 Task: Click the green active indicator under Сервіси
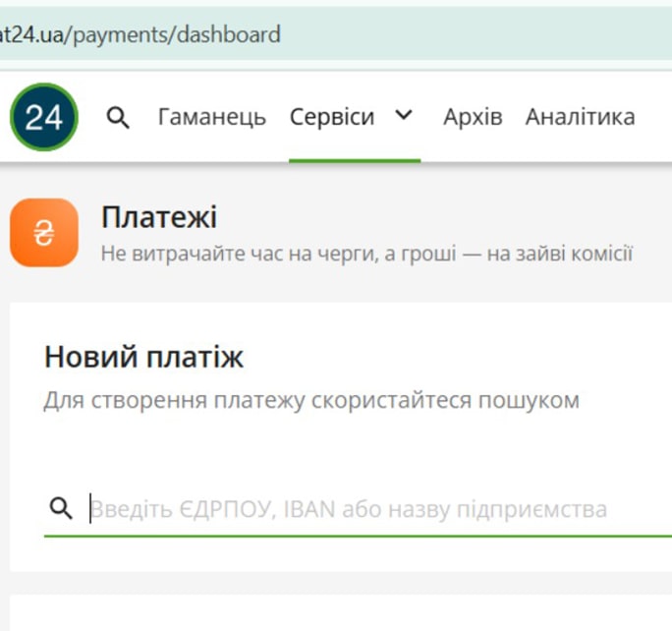(354, 160)
